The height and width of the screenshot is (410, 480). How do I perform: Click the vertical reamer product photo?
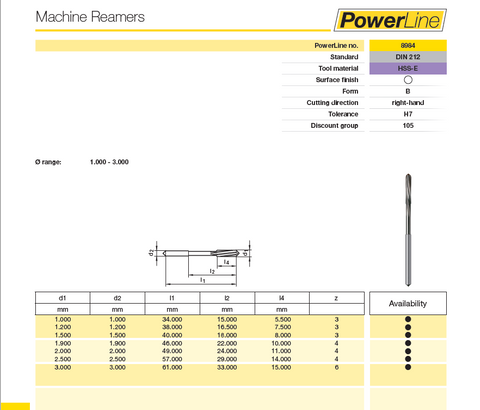click(408, 230)
